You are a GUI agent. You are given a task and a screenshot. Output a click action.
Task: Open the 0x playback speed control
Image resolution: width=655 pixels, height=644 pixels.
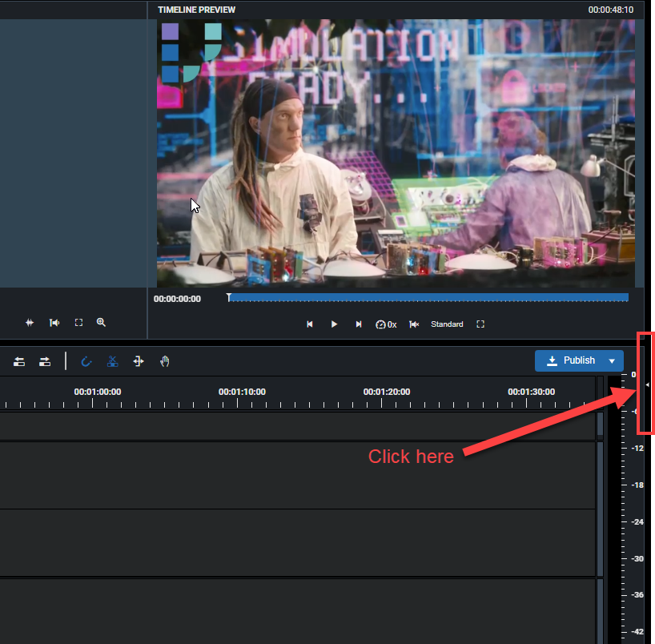tap(386, 324)
